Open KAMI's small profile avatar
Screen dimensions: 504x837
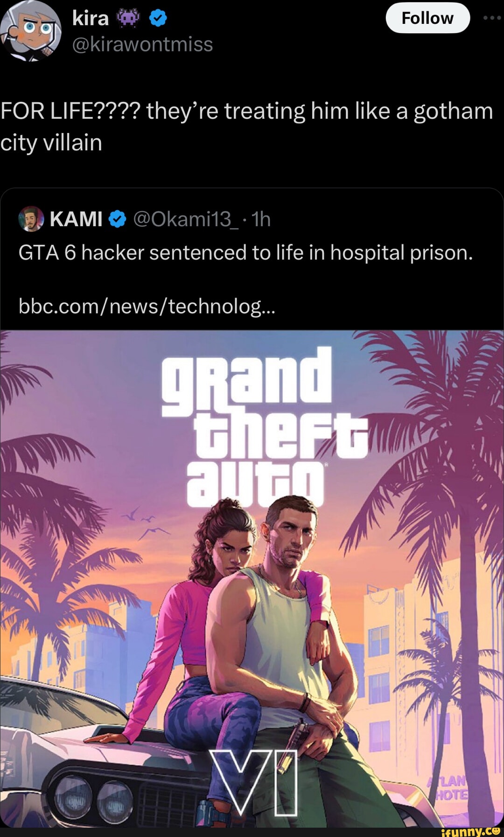click(x=31, y=219)
